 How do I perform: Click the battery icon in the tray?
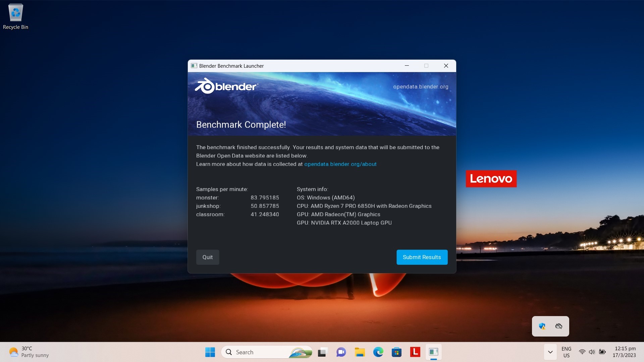[x=603, y=352]
